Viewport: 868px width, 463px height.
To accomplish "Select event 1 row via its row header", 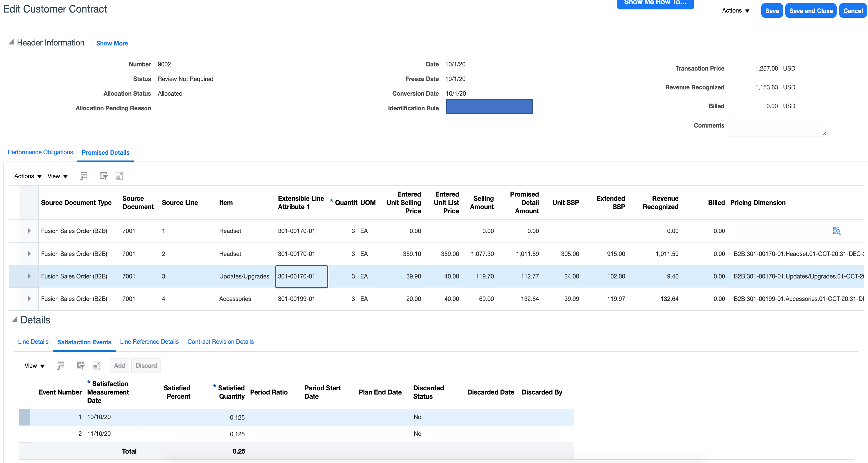I will click(x=25, y=417).
